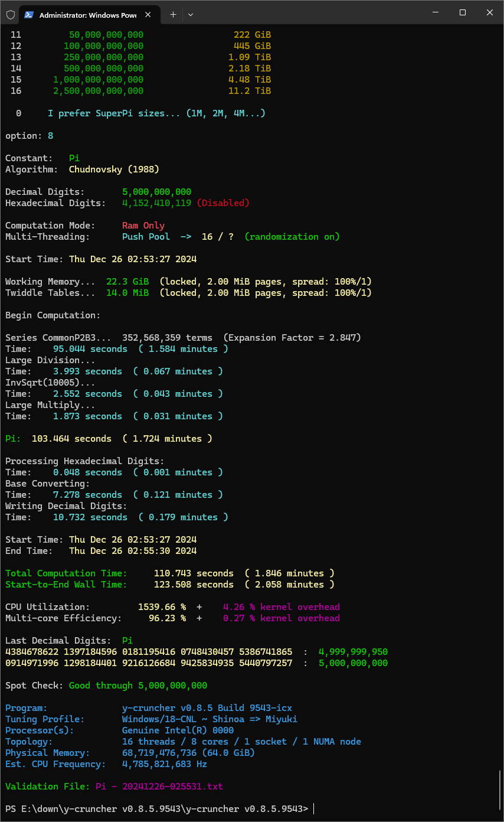The image size is (504, 822).
Task: Click 'I prefer SuperPi sizes...' option 0
Action: point(156,113)
